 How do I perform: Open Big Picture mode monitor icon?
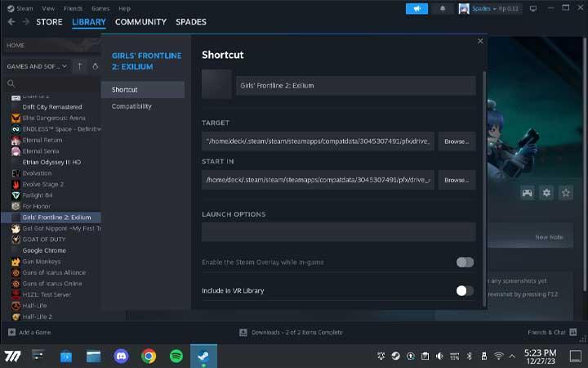coord(532,9)
